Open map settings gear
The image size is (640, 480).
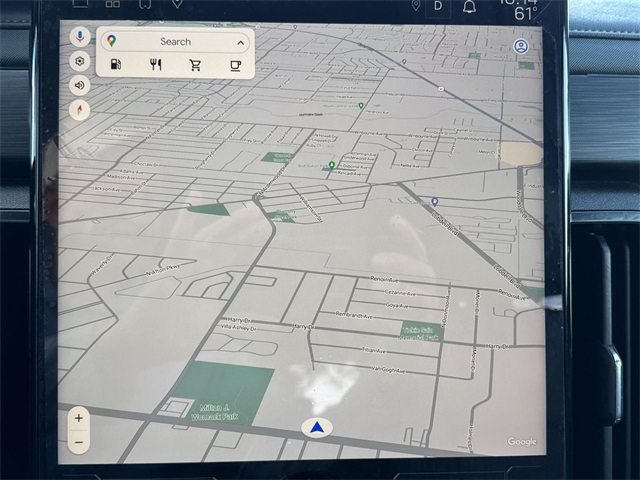tap(80, 61)
